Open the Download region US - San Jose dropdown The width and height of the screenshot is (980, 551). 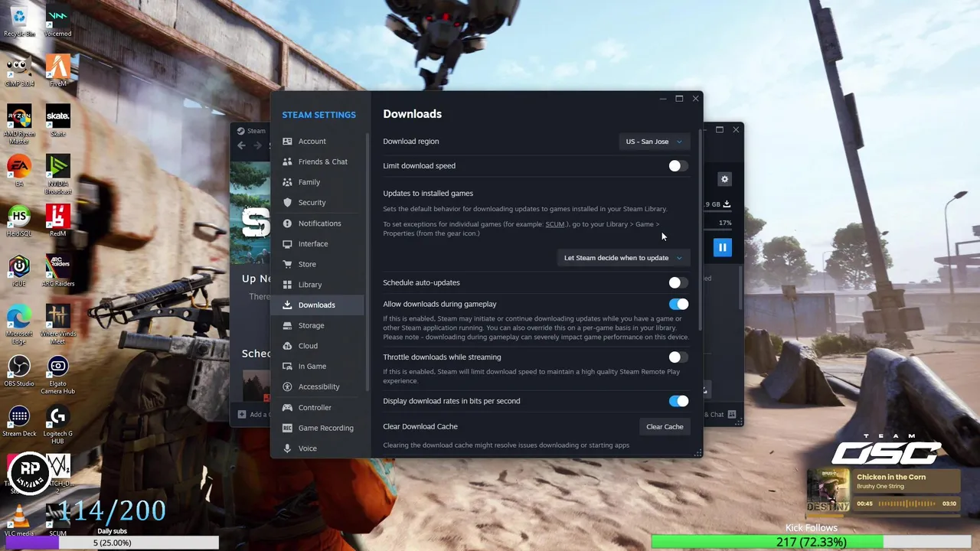point(654,142)
